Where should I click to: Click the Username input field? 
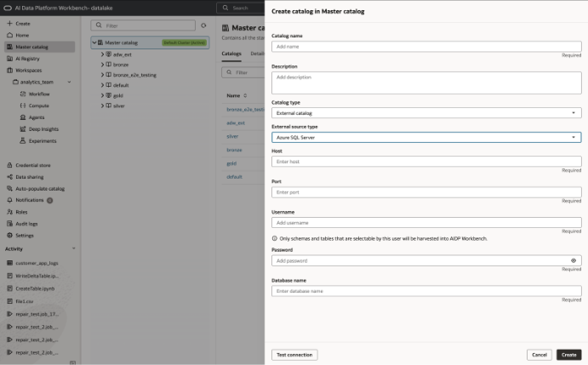coord(426,223)
